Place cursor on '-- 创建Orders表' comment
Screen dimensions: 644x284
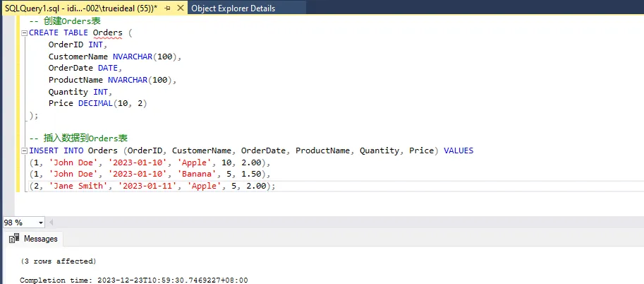pos(65,21)
